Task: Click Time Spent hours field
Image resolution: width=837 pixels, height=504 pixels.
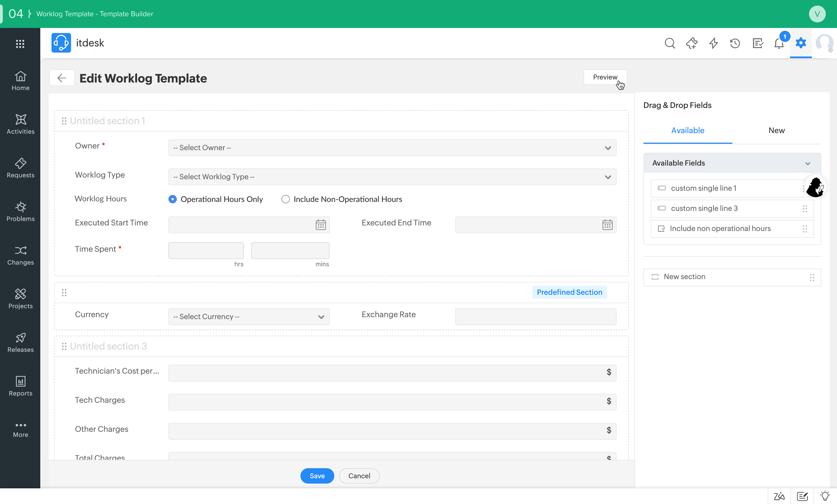Action: coord(206,250)
